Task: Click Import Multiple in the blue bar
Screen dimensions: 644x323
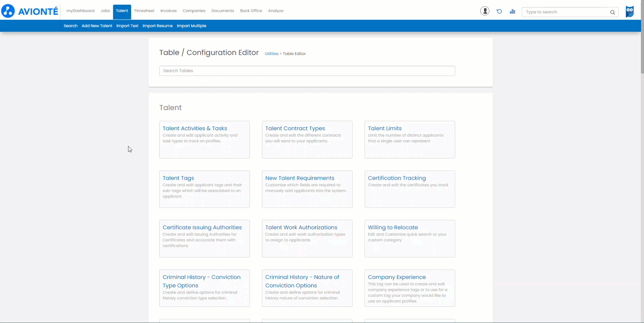Action: 192,26
